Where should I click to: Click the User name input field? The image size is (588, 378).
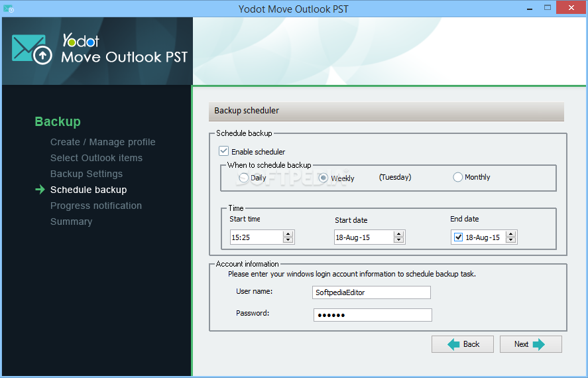pos(371,292)
